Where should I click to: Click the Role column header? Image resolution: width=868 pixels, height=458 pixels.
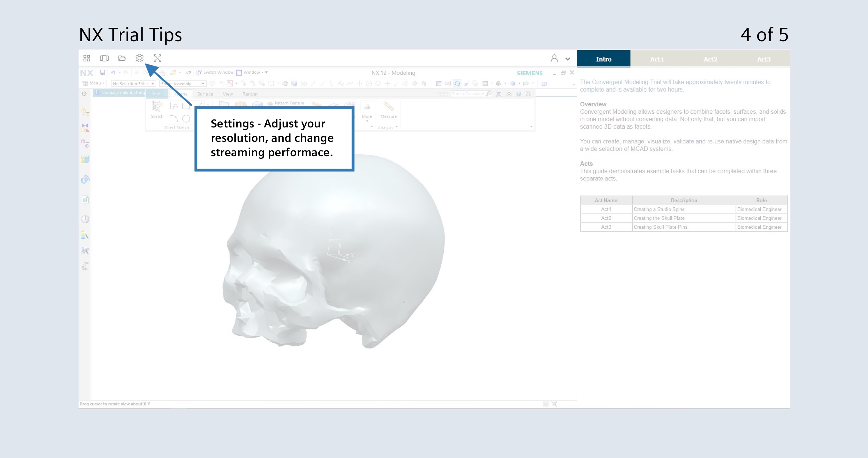[762, 200]
